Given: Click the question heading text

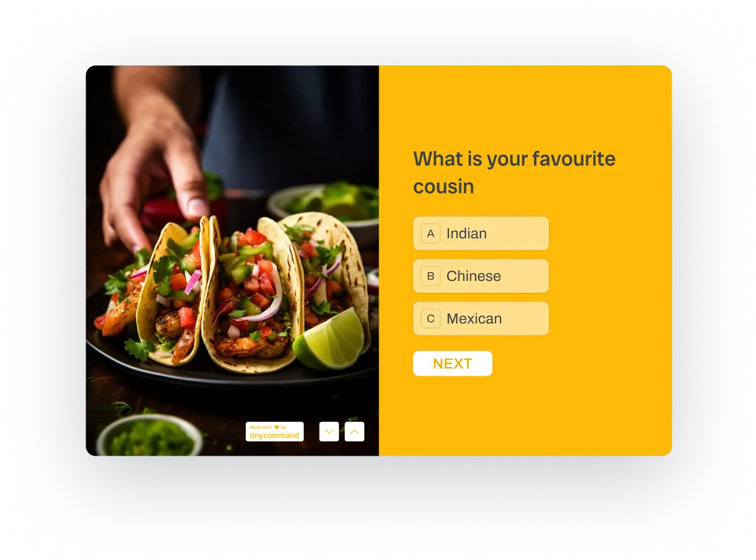Looking at the screenshot, I should pyautogui.click(x=514, y=172).
